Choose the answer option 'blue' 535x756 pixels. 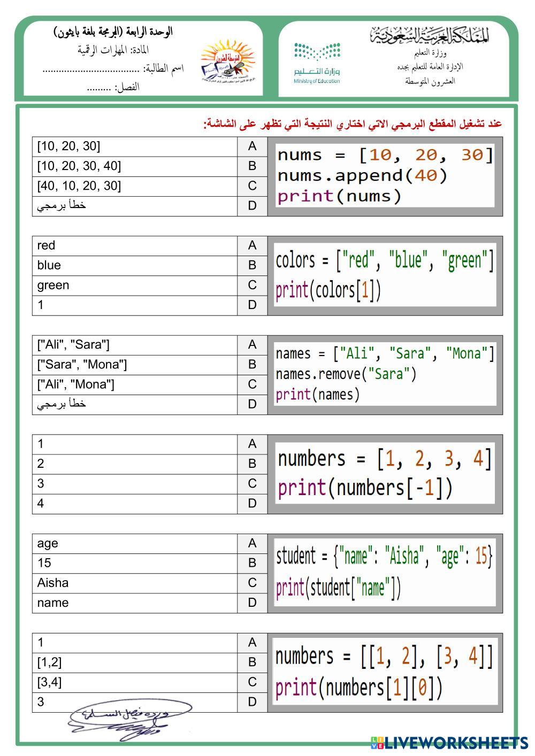point(135,266)
